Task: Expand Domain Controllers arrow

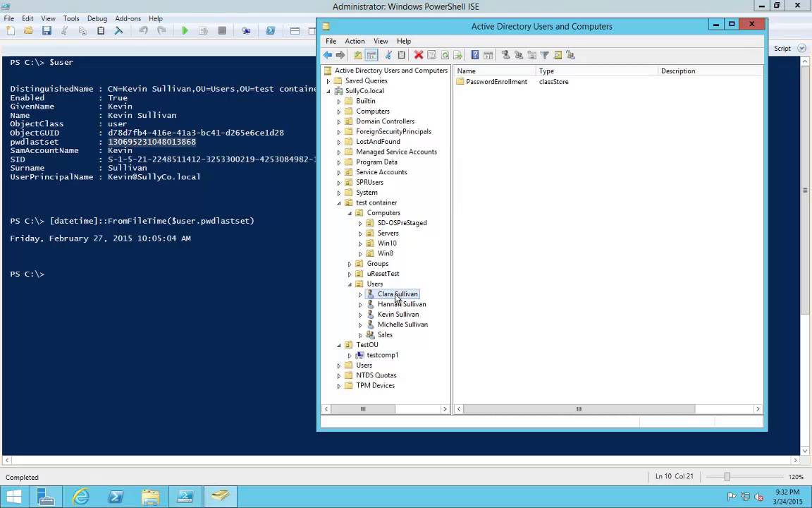Action: click(x=339, y=121)
